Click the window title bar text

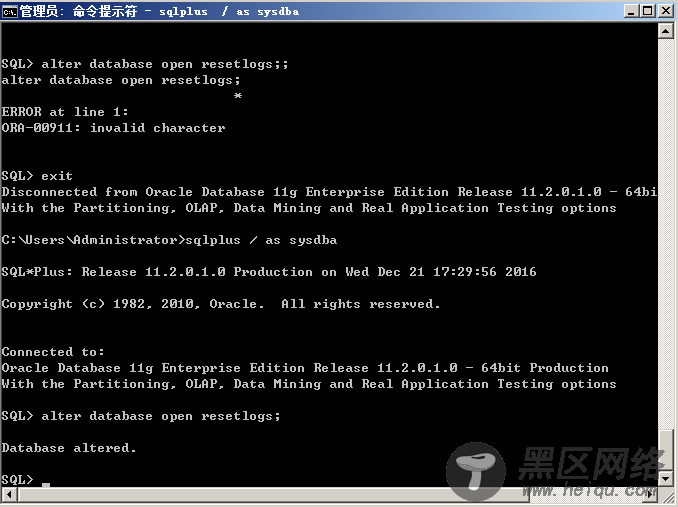[x=159, y=11]
